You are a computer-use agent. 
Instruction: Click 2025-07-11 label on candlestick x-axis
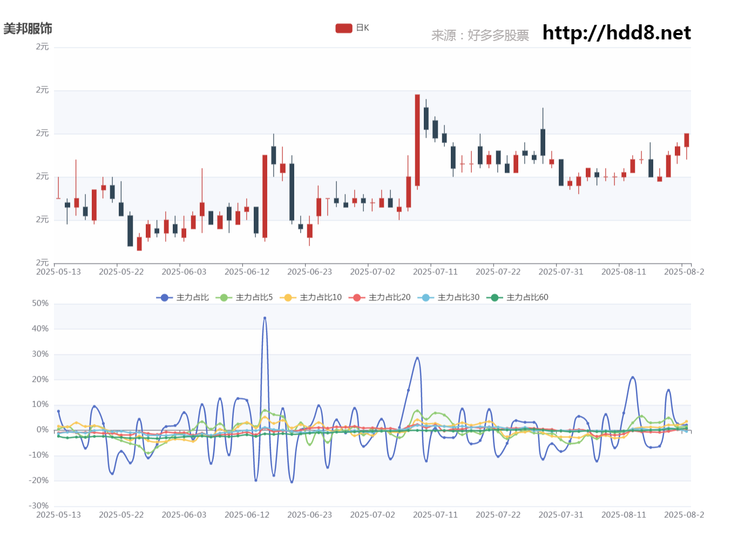[435, 272]
